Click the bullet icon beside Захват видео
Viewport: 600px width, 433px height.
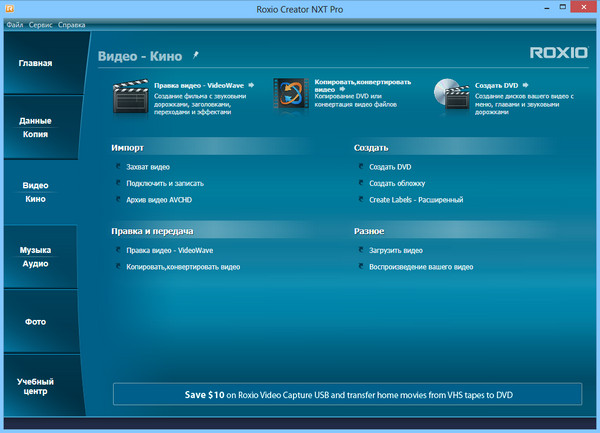point(118,167)
